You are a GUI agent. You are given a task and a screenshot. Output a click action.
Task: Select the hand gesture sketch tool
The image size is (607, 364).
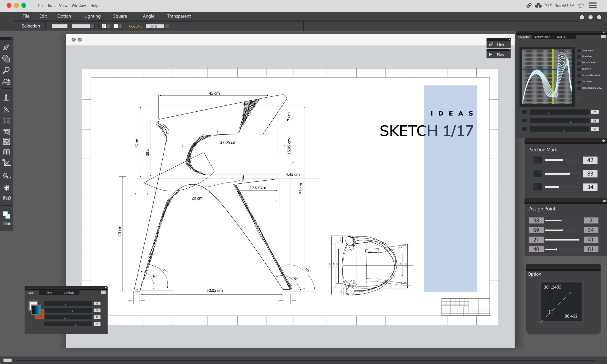(x=7, y=176)
